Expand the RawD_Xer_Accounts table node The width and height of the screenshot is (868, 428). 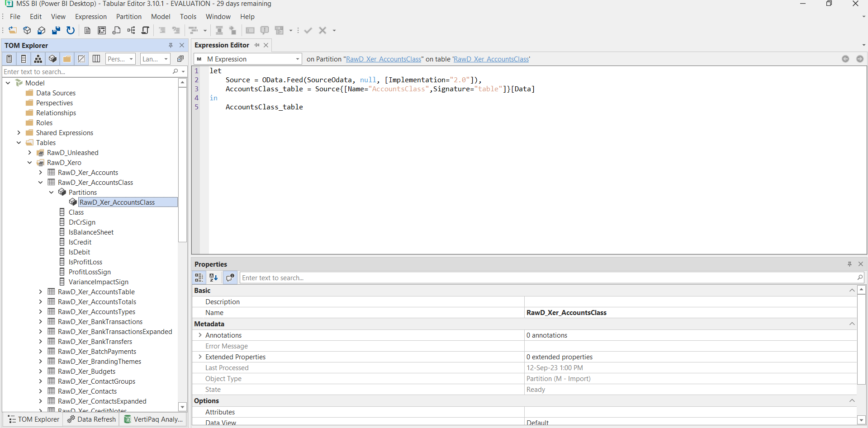pos(41,172)
